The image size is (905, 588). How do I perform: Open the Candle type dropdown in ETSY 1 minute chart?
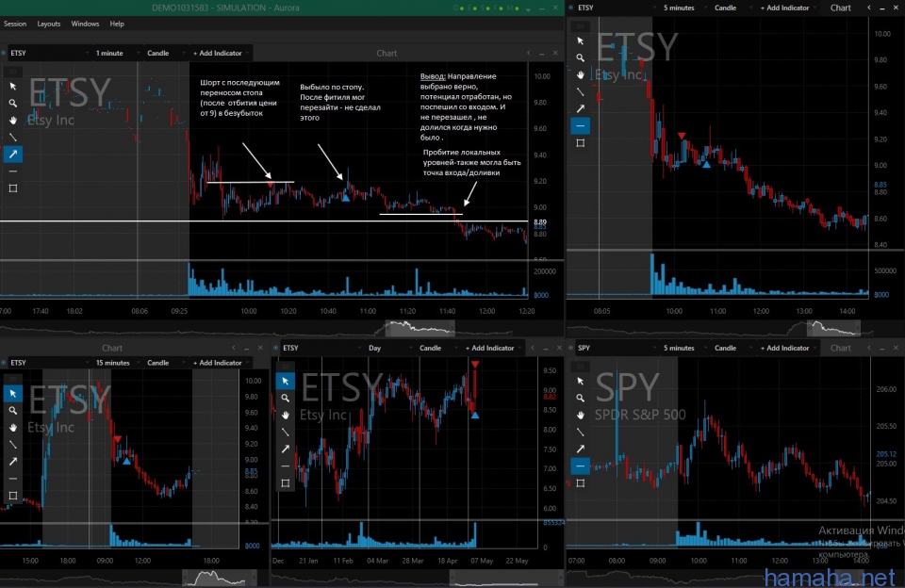[x=164, y=53]
